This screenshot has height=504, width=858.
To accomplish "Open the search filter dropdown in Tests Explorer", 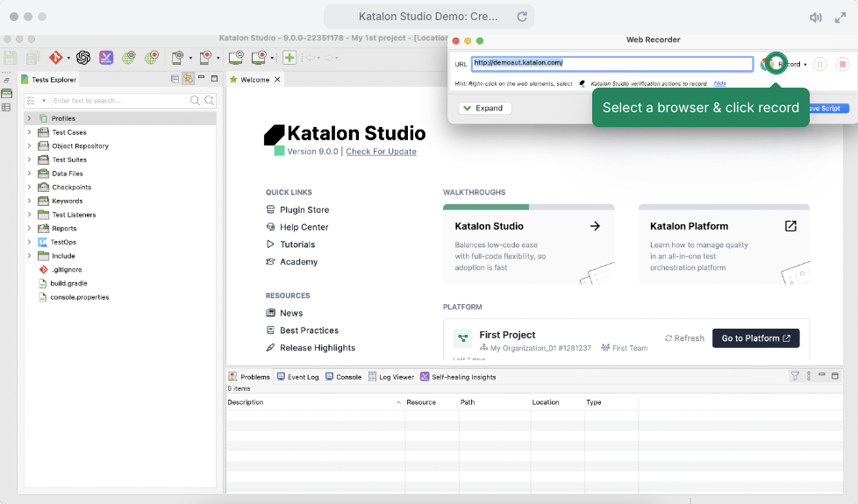I will tap(44, 101).
